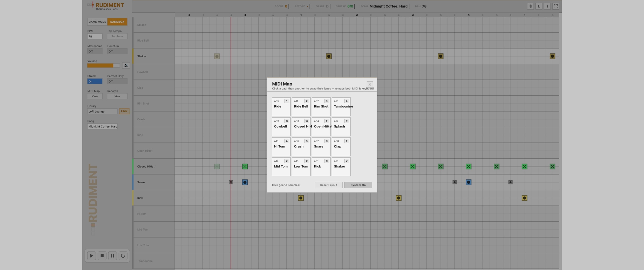644x270 pixels.
Task: Select the Closed HiHat pad A03
Action: 301,127
